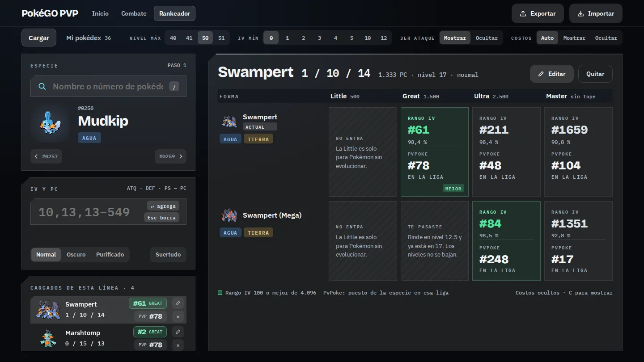Click the pencil edit icon for Marshtomp

point(178,332)
